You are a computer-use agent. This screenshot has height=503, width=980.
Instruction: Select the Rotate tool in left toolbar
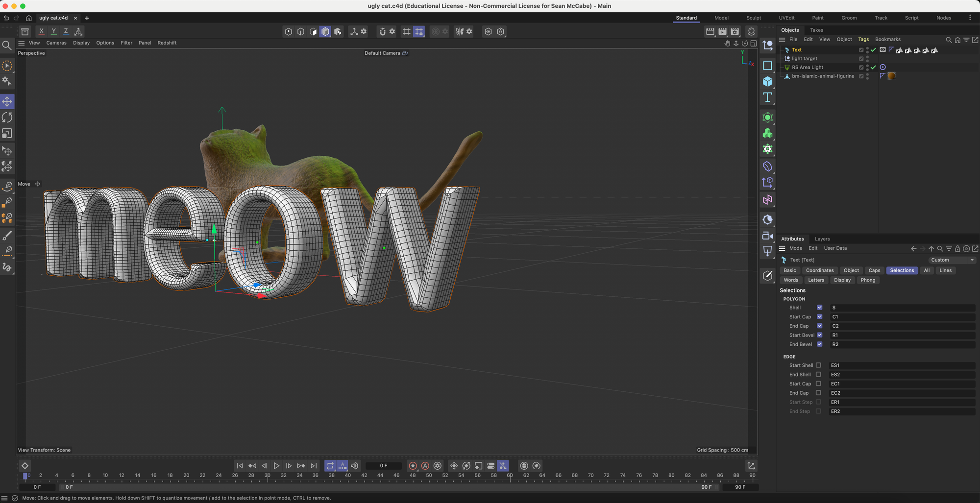click(x=7, y=118)
